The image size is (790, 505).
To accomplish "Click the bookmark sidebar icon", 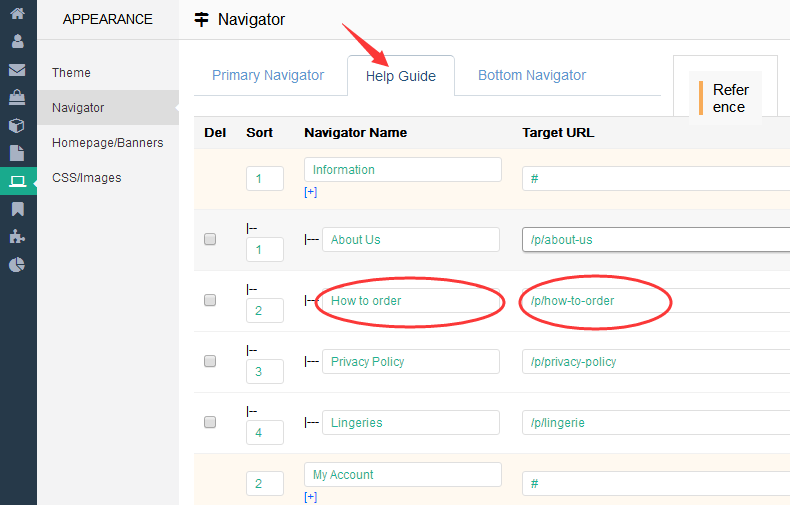I will click(x=17, y=209).
